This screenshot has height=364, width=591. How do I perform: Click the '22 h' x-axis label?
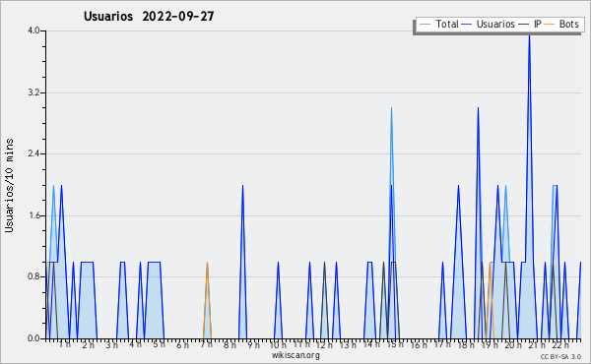560,344
